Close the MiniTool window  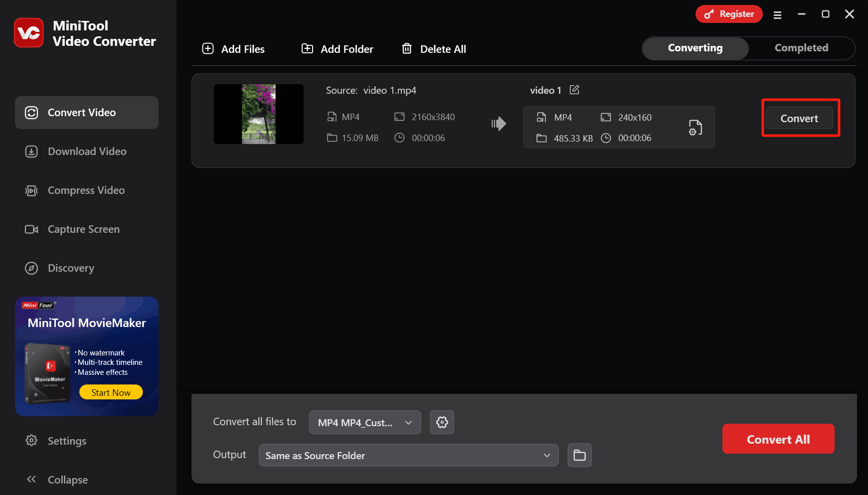point(850,14)
